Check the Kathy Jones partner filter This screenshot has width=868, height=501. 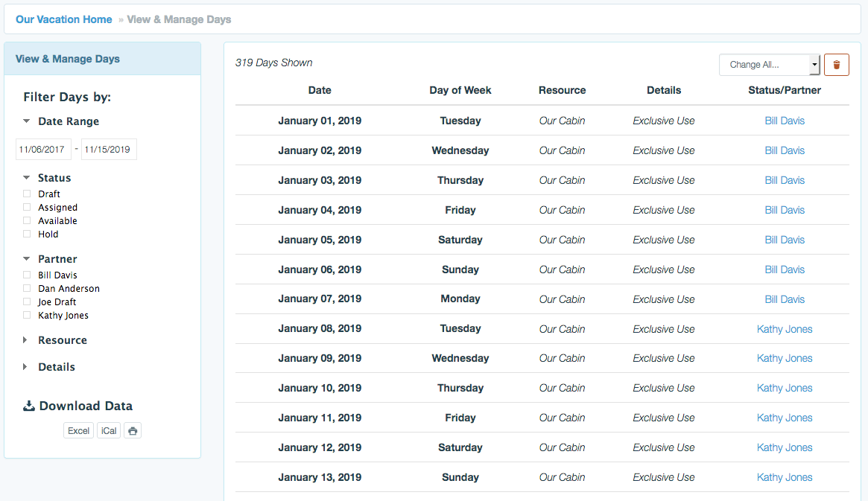pyautogui.click(x=27, y=315)
